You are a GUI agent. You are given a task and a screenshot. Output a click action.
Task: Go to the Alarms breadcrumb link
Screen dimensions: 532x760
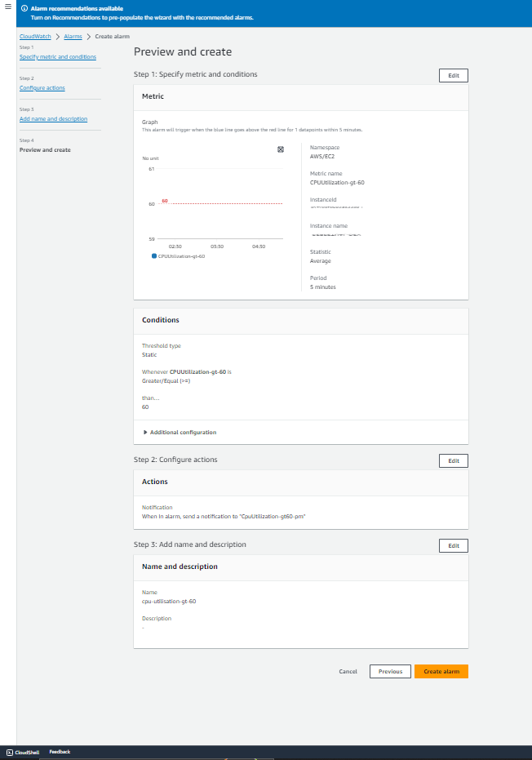73,37
